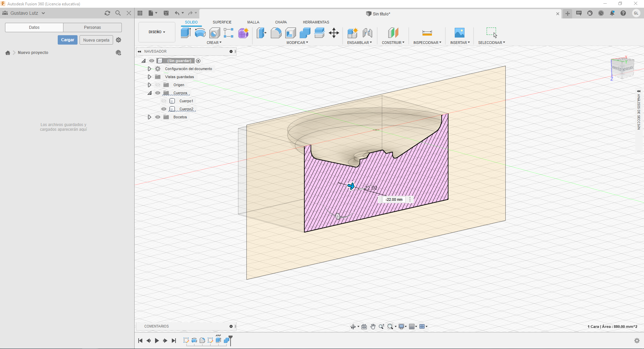The height and width of the screenshot is (349, 644).
Task: Open the CONSTRUIR dropdown menu
Action: 393,43
